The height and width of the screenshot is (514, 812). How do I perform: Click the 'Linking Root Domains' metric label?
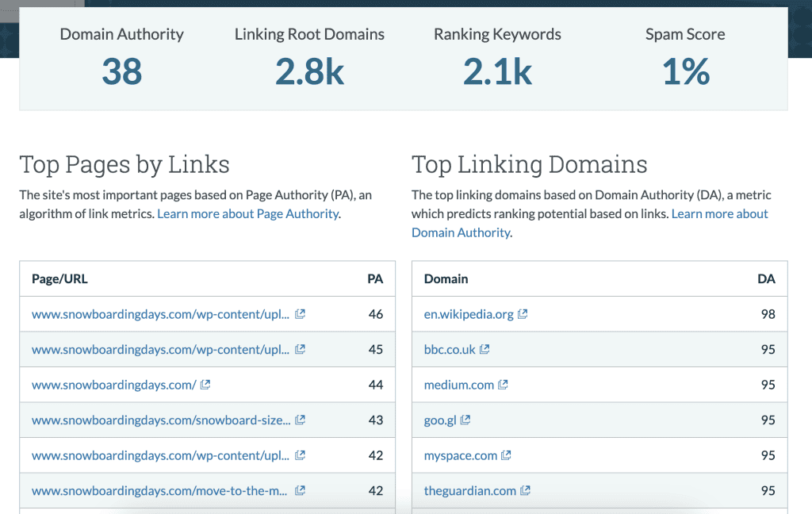[310, 34]
